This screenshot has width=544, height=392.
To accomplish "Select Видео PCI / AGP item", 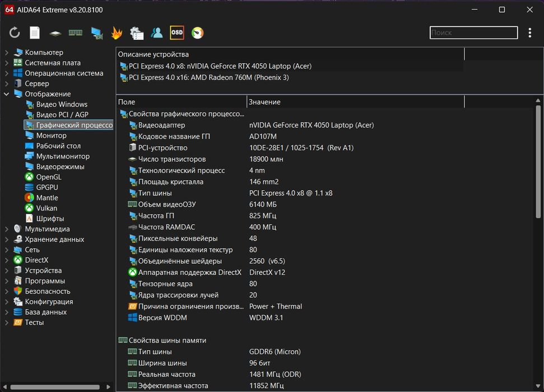I will (62, 115).
